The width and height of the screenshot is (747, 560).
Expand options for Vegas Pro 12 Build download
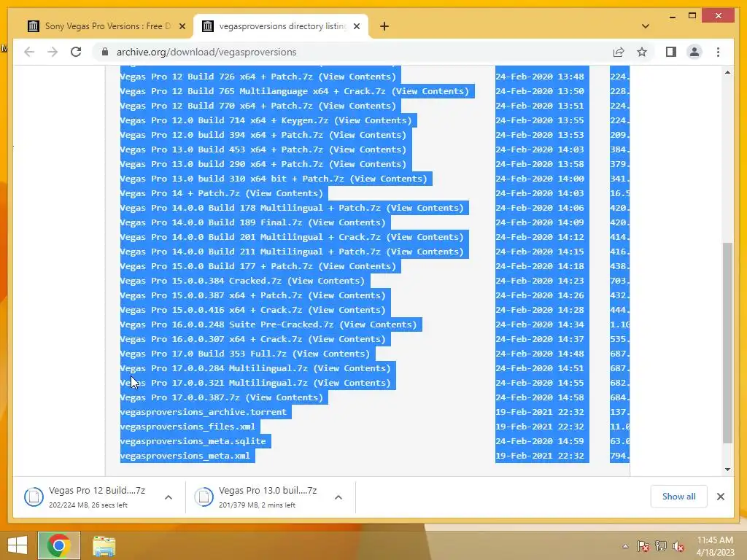(x=169, y=497)
